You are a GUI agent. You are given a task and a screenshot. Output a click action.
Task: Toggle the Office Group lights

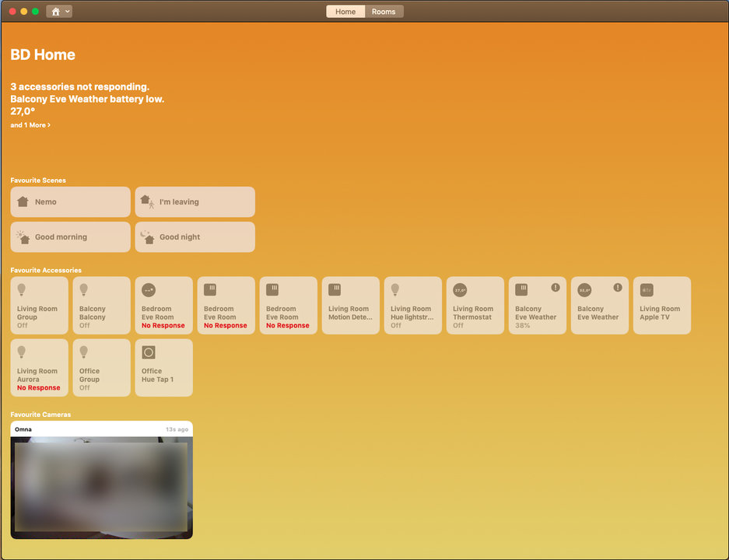point(101,368)
